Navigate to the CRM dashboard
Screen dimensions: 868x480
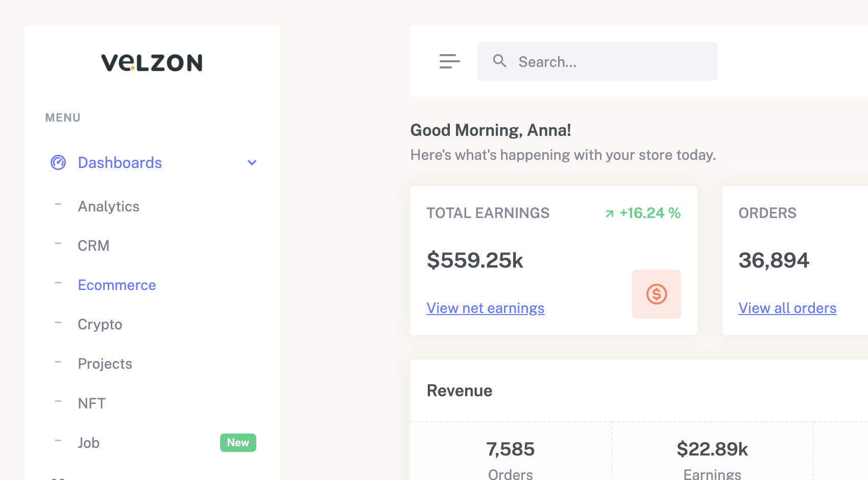pyautogui.click(x=93, y=246)
